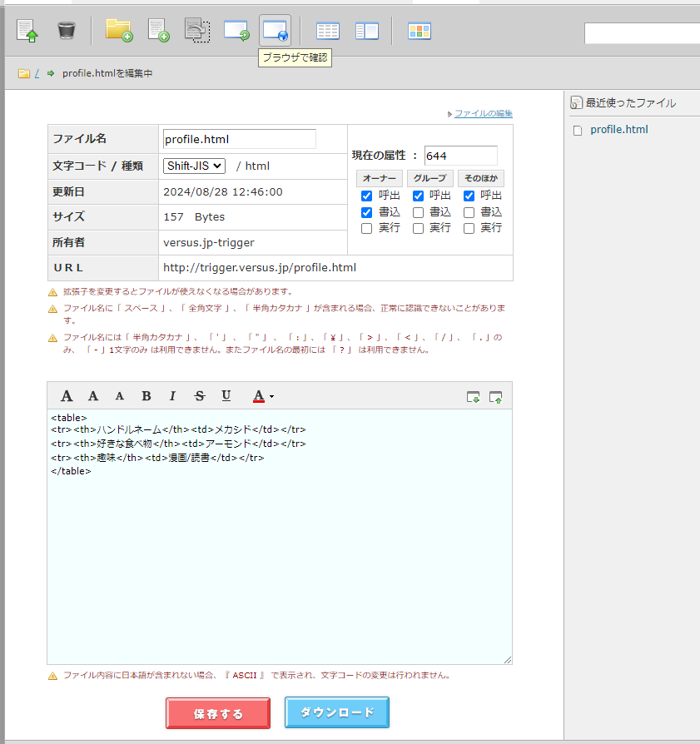The height and width of the screenshot is (744, 700).
Task: Click the upload file icon
Action: [x=27, y=31]
